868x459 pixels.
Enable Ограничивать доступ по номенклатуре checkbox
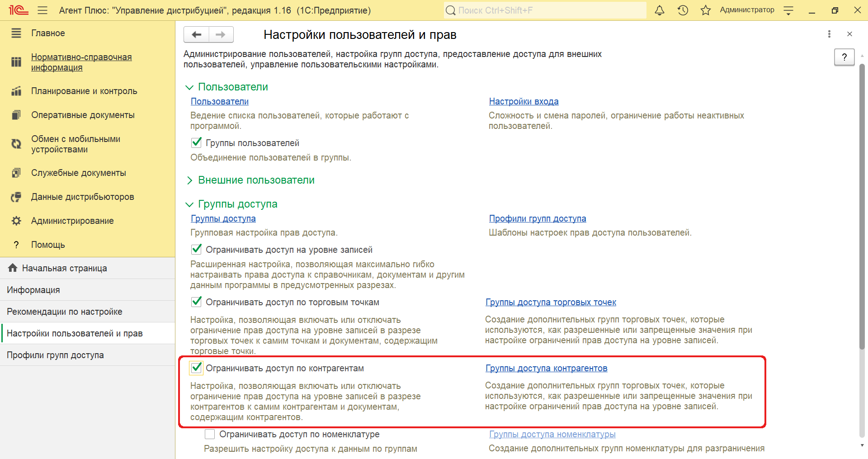[210, 434]
